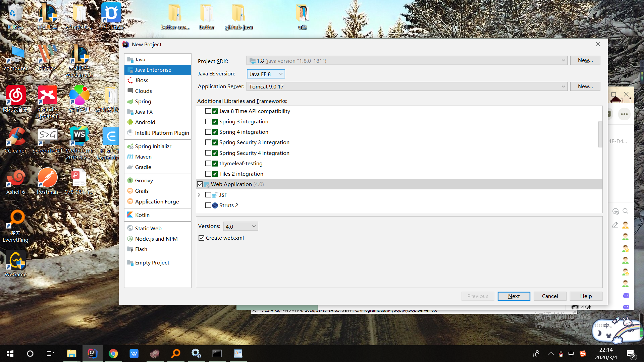The image size is (644, 362).
Task: Click the magnifier search icon in the chat window
Action: click(626, 211)
